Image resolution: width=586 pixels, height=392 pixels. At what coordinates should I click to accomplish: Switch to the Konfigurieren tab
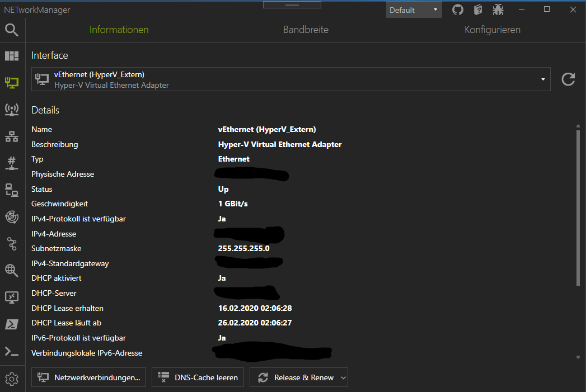click(492, 30)
